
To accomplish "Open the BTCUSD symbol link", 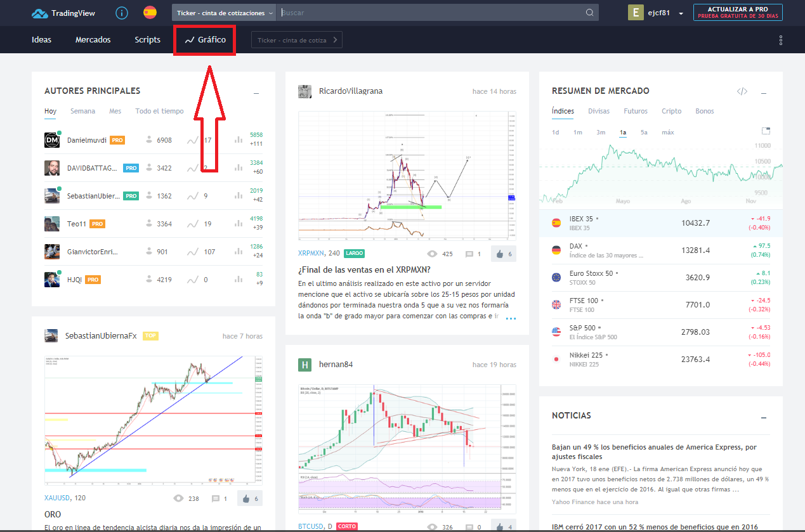I will [x=311, y=526].
